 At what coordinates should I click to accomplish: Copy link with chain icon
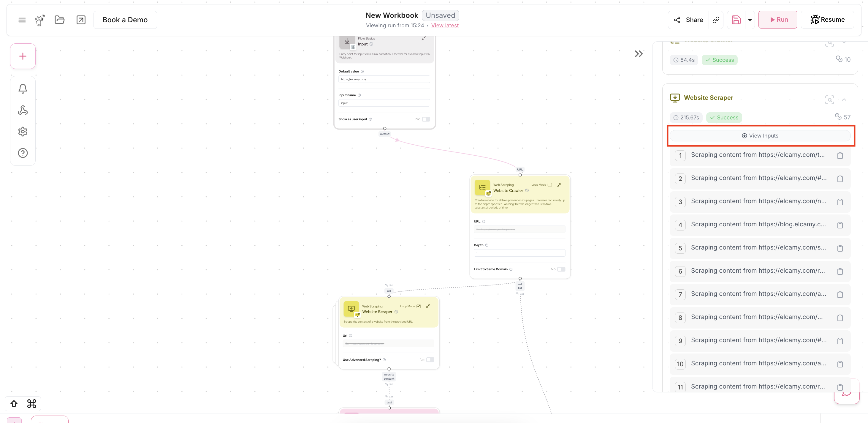pyautogui.click(x=716, y=20)
